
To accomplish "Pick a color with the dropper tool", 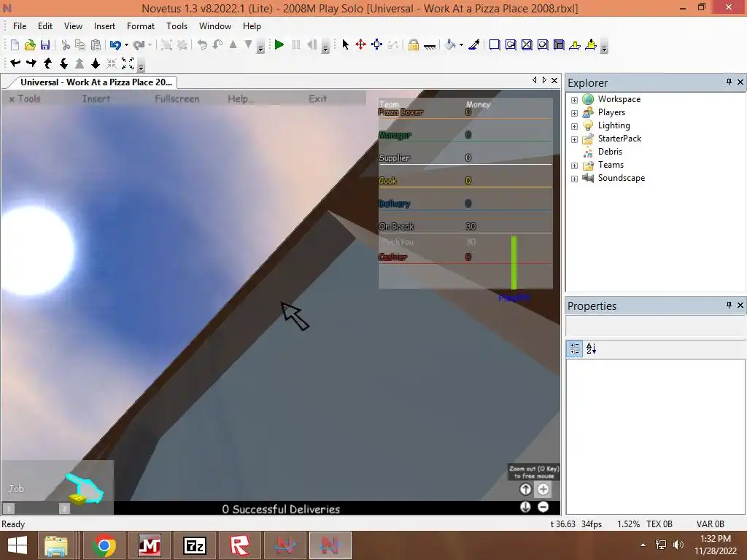I will [x=474, y=44].
